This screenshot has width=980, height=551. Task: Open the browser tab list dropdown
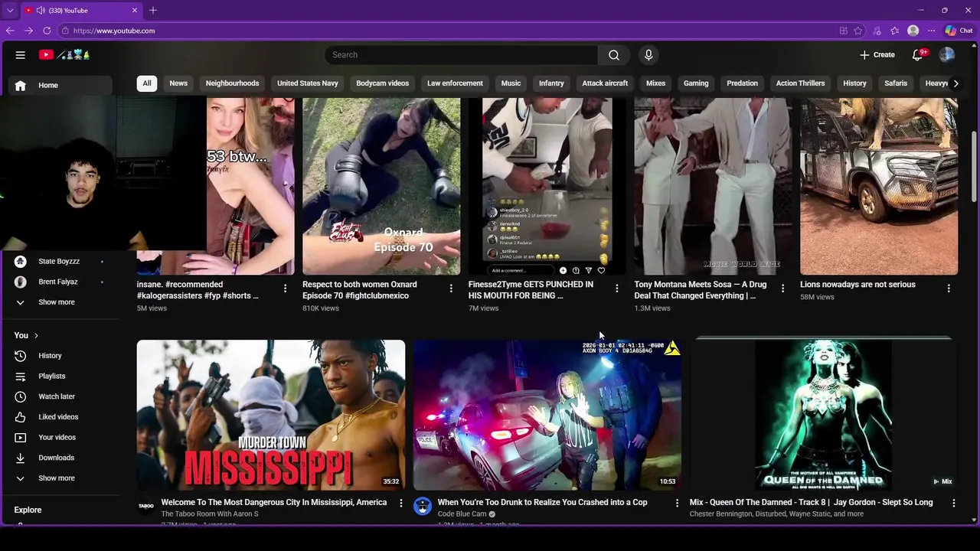point(9,11)
